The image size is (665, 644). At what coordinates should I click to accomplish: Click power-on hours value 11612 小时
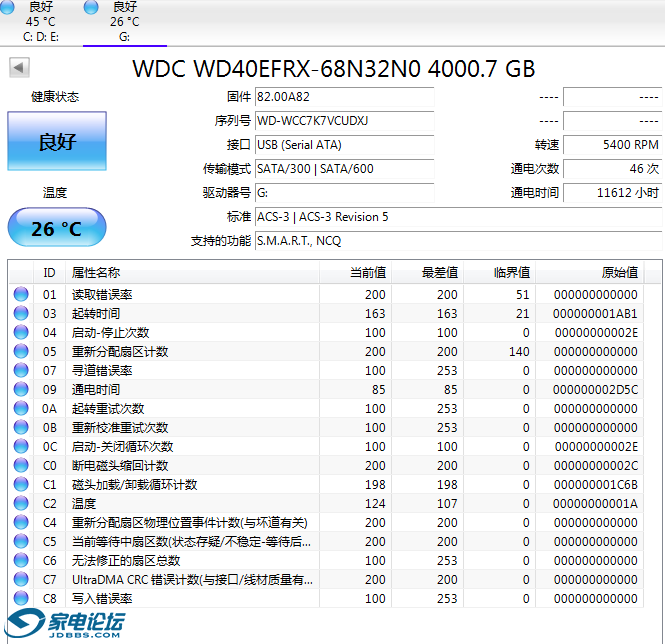pyautogui.click(x=612, y=193)
